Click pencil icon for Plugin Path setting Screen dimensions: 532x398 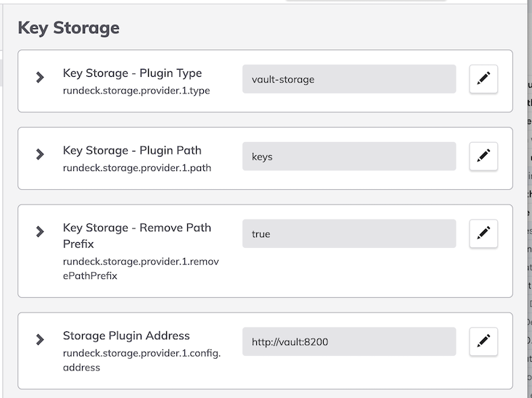click(x=483, y=156)
